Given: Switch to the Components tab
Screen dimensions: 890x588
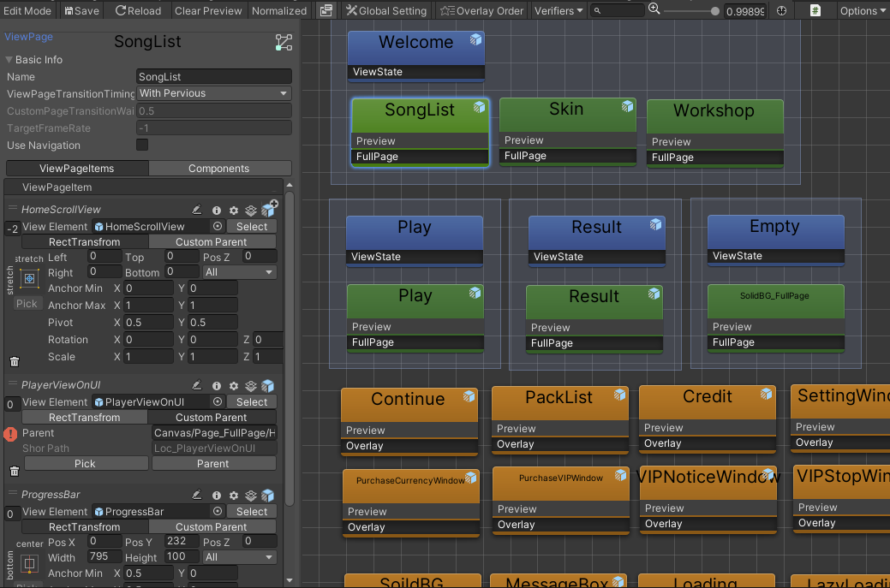Looking at the screenshot, I should coord(218,169).
